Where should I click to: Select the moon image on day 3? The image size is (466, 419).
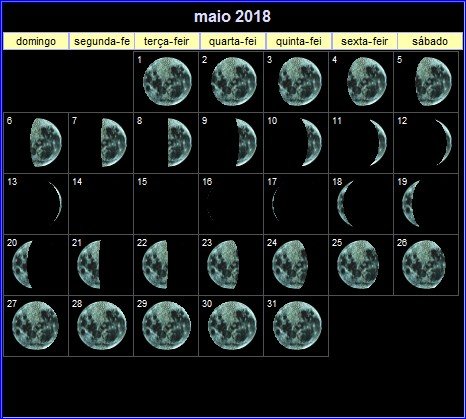pyautogui.click(x=300, y=82)
